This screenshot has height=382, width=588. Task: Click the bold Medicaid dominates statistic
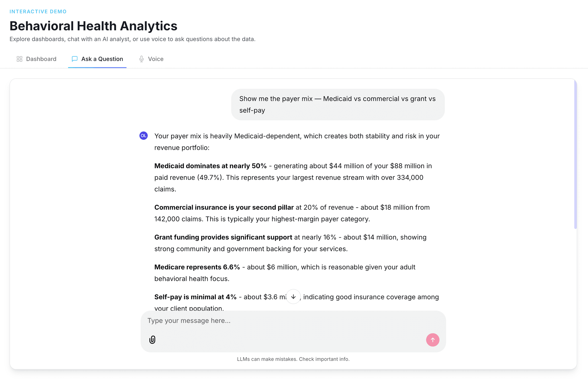[x=210, y=166]
